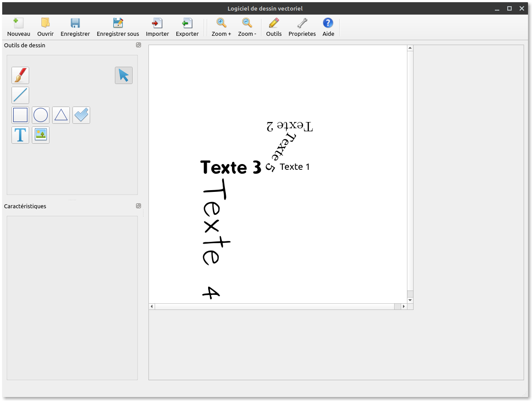Select the image insertion tool

pos(40,135)
